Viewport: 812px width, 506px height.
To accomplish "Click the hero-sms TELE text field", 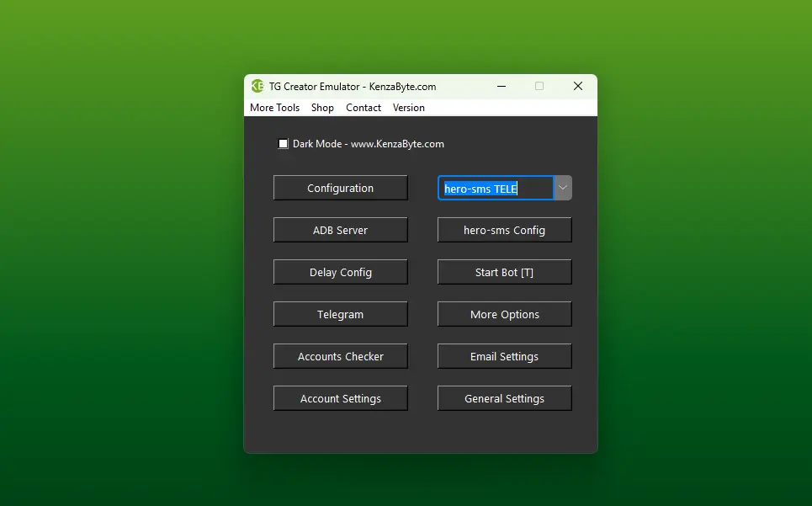I will 496,188.
